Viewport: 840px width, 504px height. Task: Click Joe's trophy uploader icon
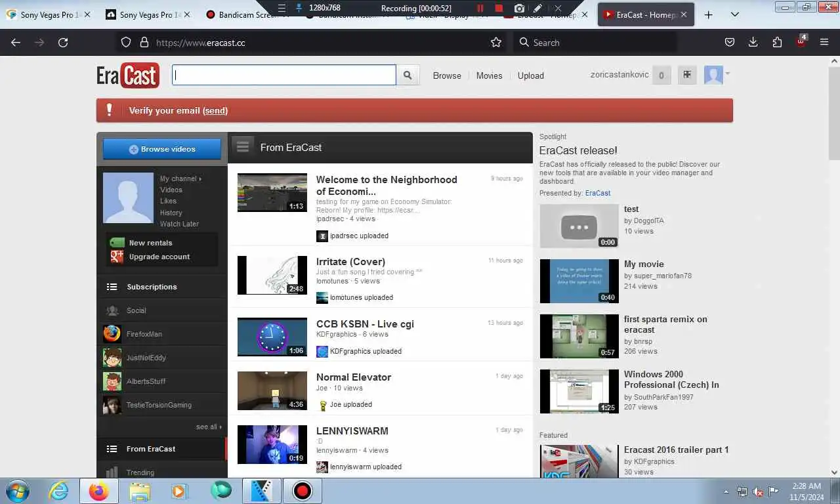(x=322, y=405)
